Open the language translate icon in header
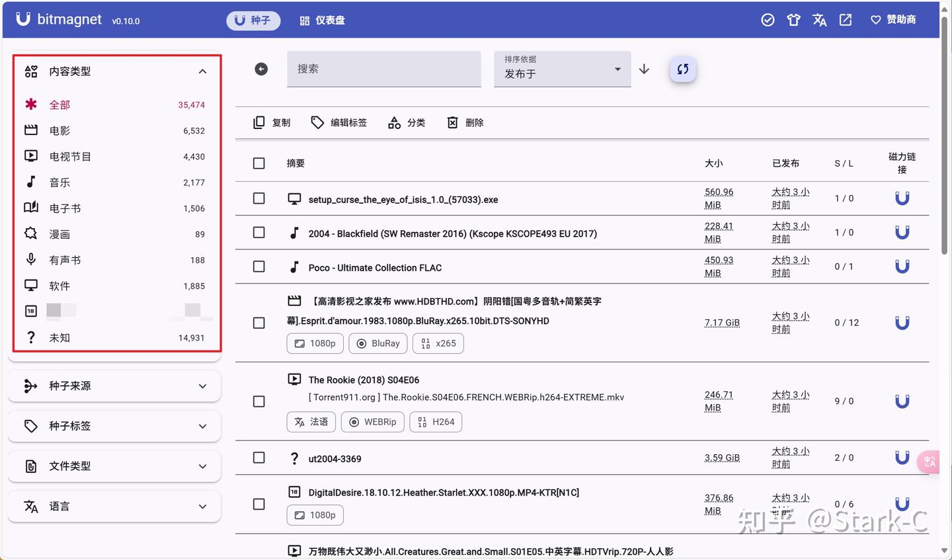The image size is (952, 560). click(x=820, y=20)
